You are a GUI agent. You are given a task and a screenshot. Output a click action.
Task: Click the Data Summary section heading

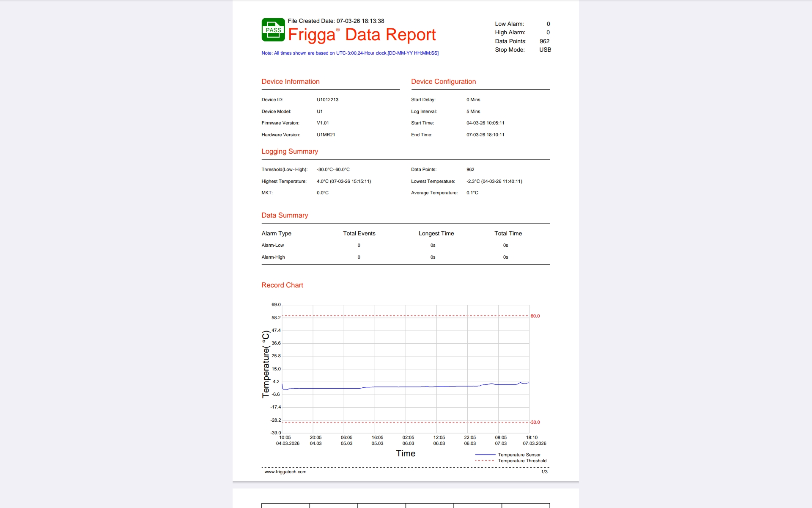[x=285, y=215]
